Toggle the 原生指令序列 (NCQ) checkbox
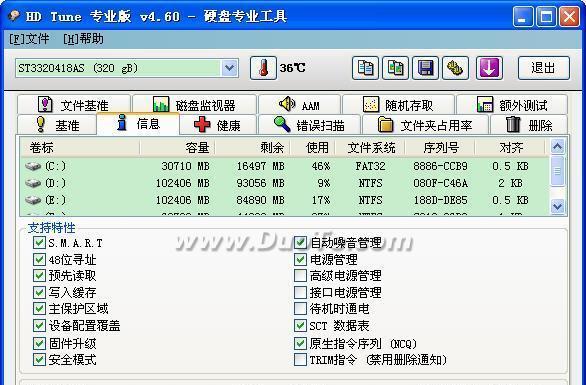586x385 pixels. [x=300, y=343]
